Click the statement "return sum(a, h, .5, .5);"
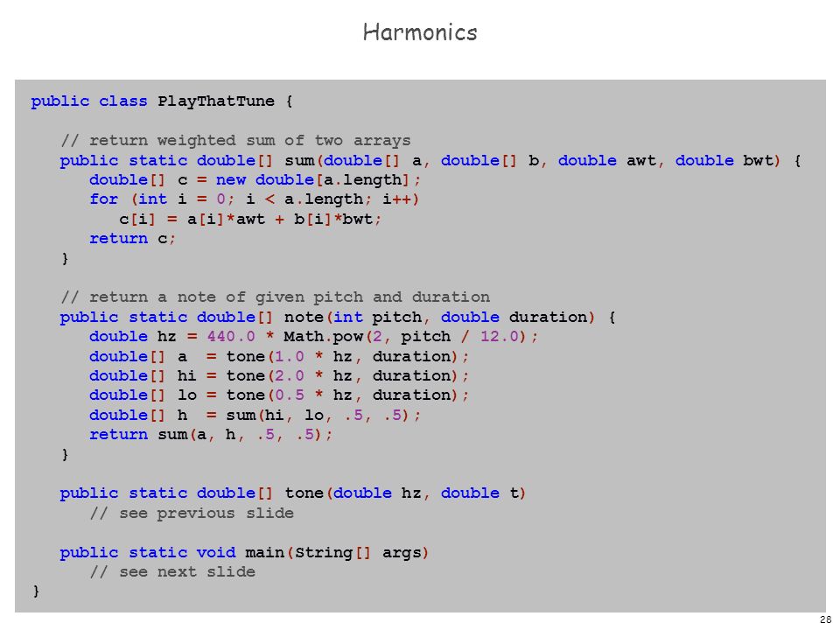Viewport: 840px width, 630px height. [x=211, y=435]
